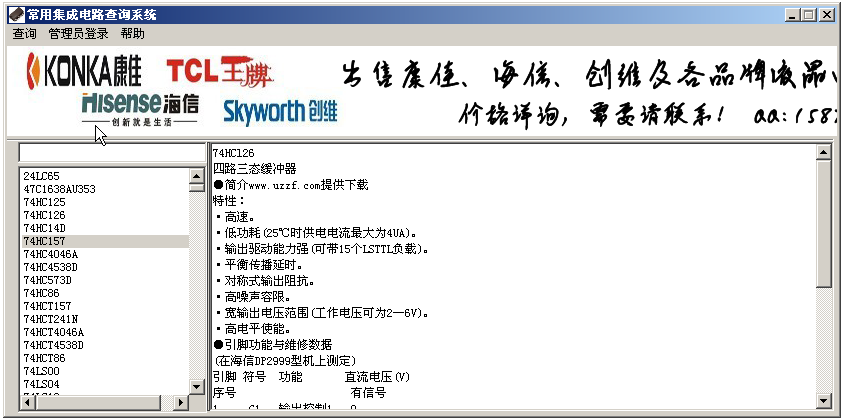
Task: Select 74LS00 in the chip list
Action: click(x=106, y=371)
